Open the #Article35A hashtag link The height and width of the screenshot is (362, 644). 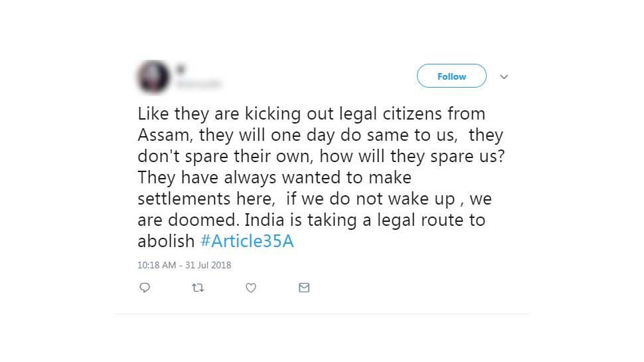click(x=247, y=241)
